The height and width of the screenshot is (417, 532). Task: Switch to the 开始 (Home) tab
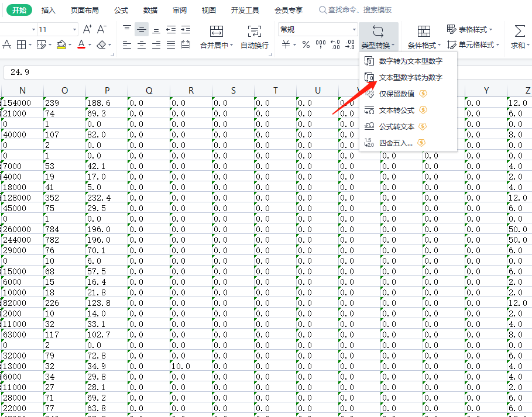(19, 10)
